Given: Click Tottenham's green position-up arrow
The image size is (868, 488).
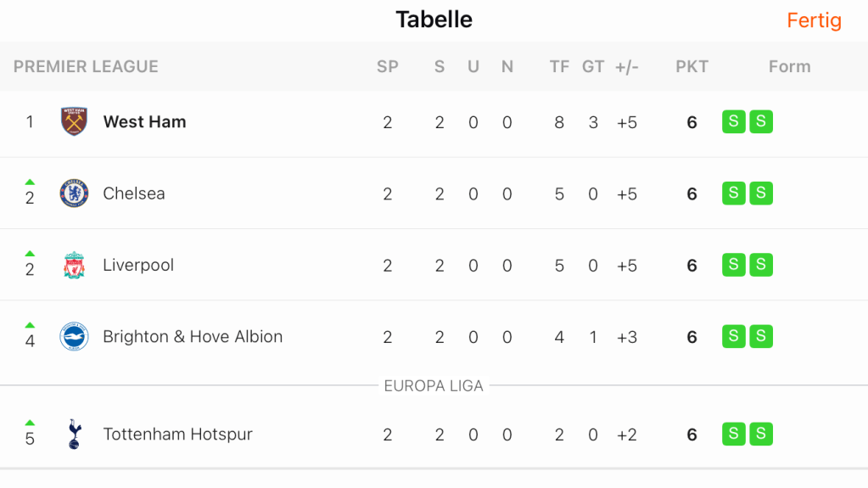Looking at the screenshot, I should (x=30, y=423).
